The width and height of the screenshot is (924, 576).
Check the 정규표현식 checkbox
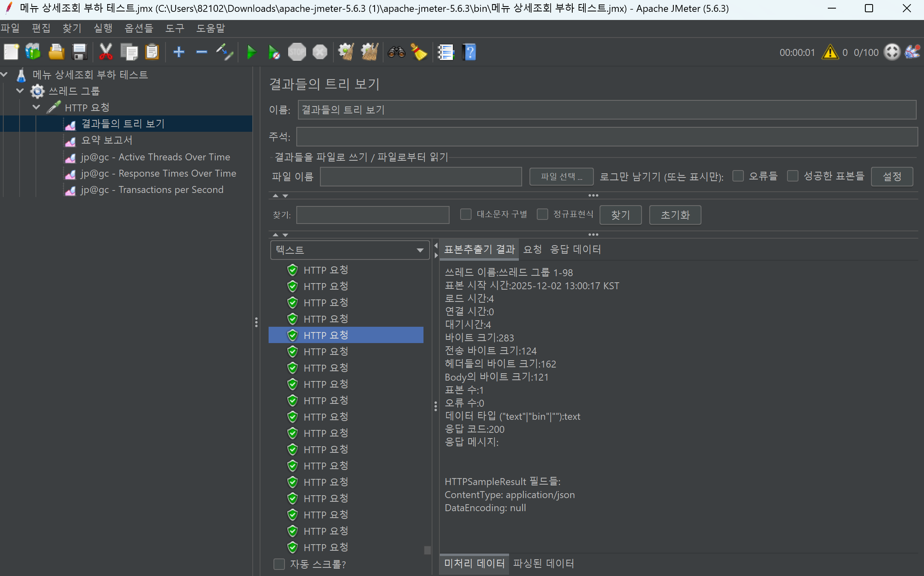coord(542,214)
